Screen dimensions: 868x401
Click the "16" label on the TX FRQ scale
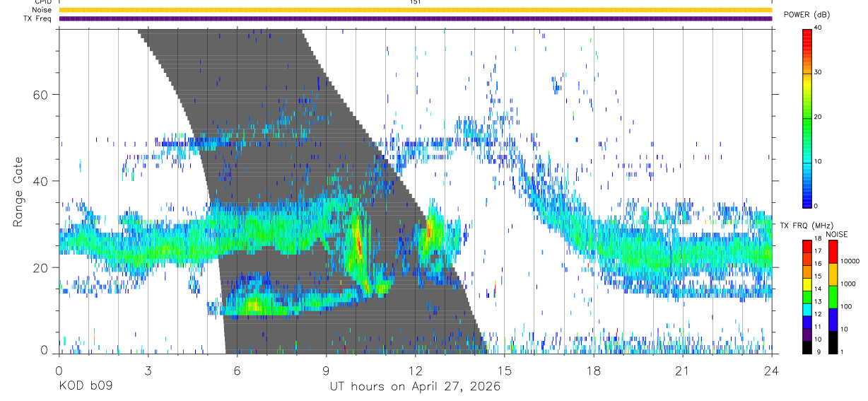click(x=818, y=264)
